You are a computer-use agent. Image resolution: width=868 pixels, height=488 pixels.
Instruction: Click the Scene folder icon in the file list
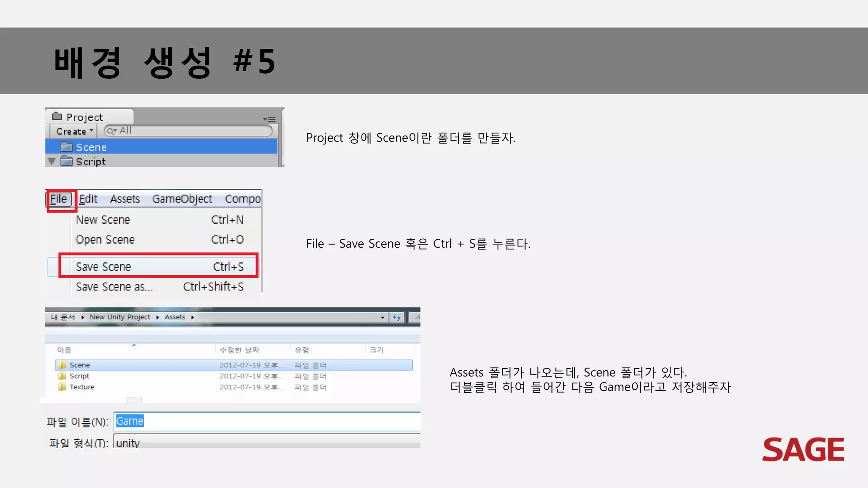pyautogui.click(x=62, y=365)
